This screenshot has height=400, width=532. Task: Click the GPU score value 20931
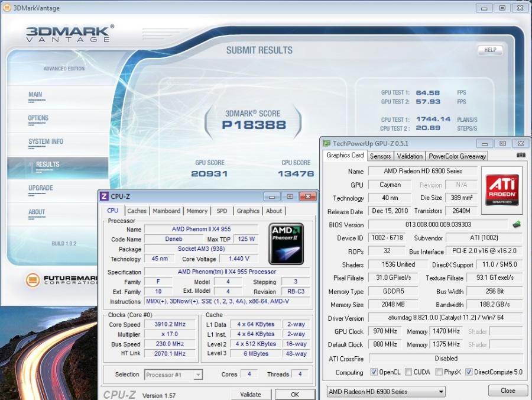pyautogui.click(x=209, y=174)
